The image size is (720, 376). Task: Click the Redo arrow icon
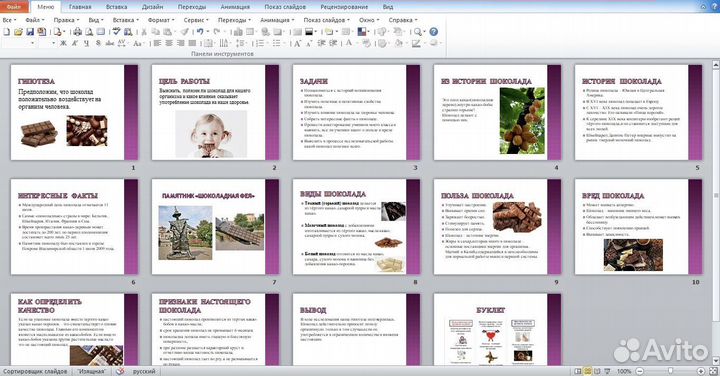click(x=216, y=31)
